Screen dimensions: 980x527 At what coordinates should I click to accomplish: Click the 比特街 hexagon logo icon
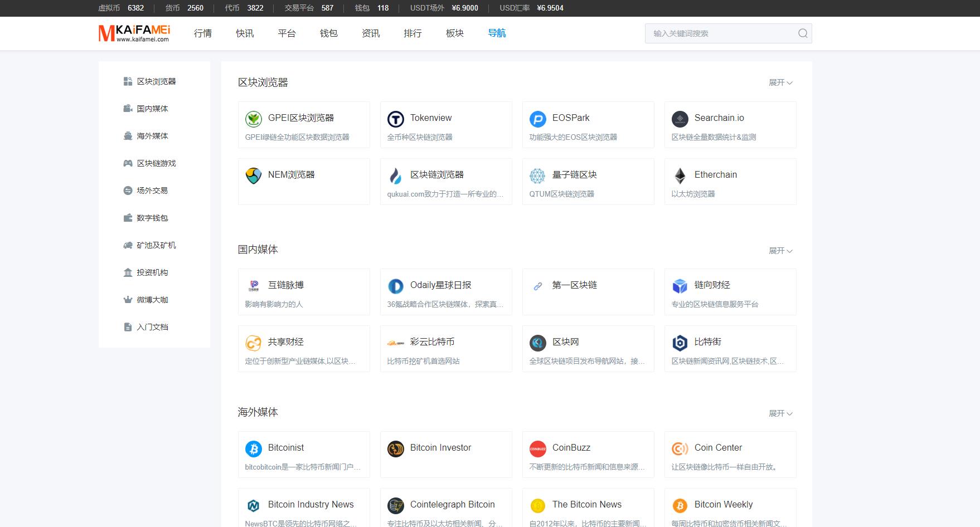pyautogui.click(x=680, y=343)
